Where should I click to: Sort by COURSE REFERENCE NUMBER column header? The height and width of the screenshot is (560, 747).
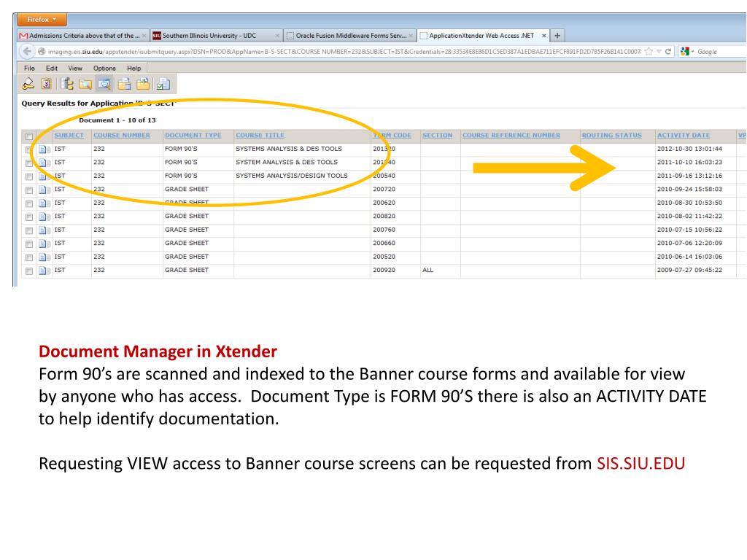coord(511,135)
